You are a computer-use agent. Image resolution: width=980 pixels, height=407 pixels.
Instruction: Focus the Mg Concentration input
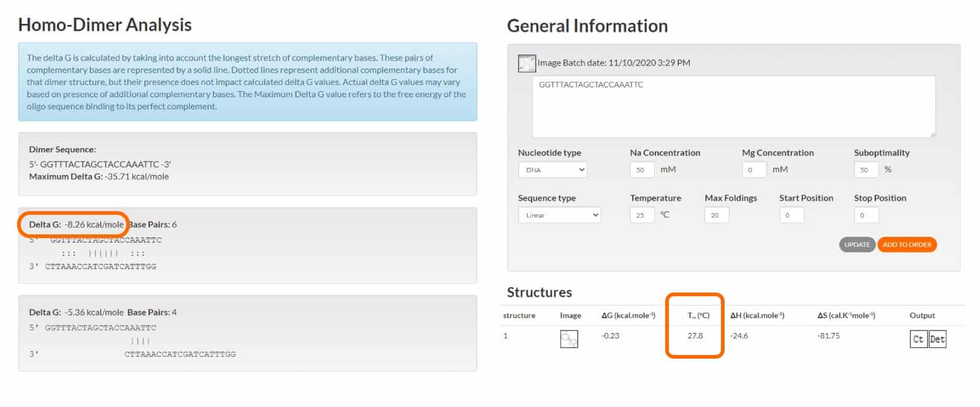(x=753, y=170)
